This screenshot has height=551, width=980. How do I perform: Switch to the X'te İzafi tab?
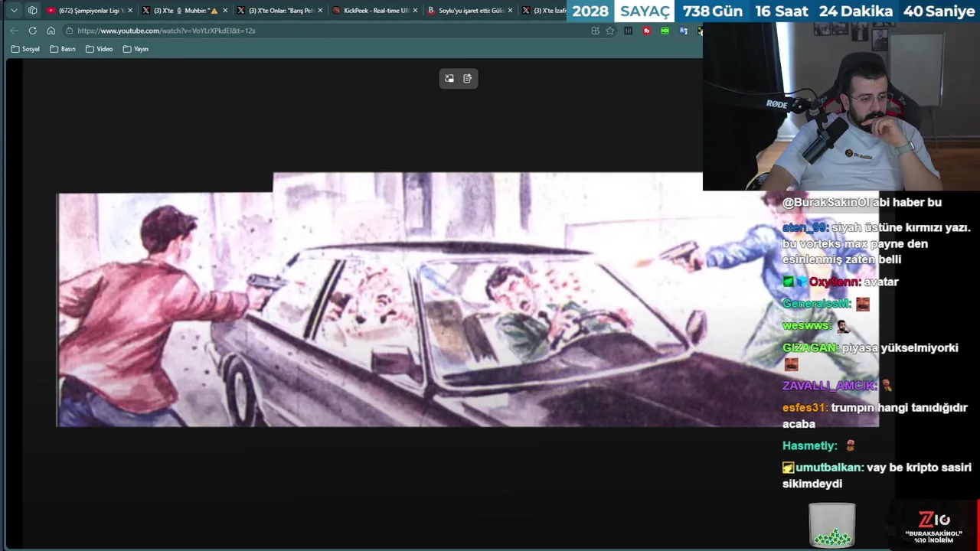point(544,11)
